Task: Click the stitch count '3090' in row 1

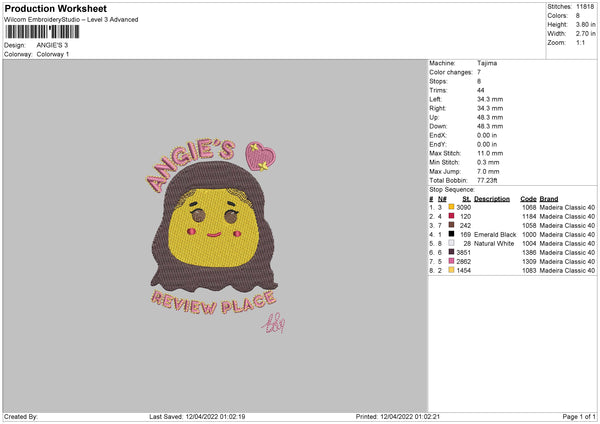Action: [463, 207]
